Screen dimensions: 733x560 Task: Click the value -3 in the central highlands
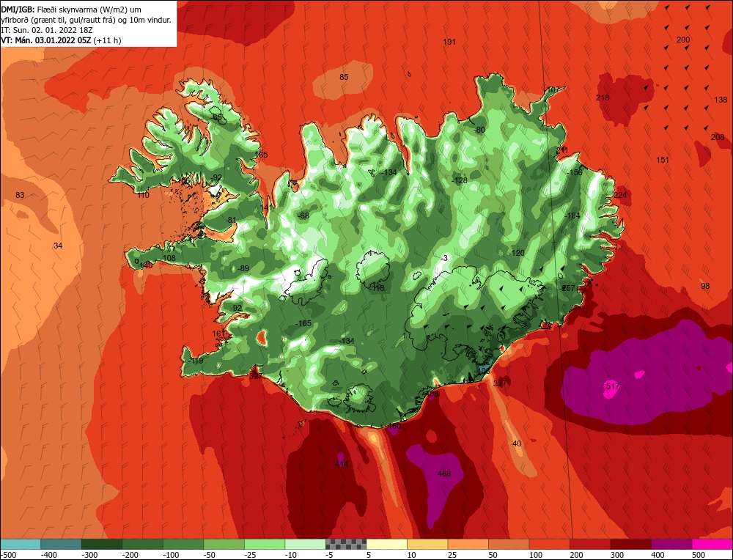tap(443, 259)
